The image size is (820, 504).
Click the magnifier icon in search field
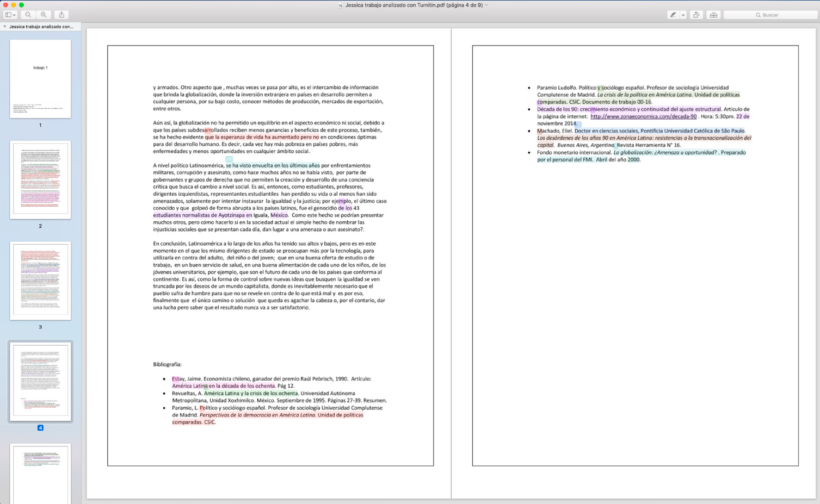(x=758, y=15)
